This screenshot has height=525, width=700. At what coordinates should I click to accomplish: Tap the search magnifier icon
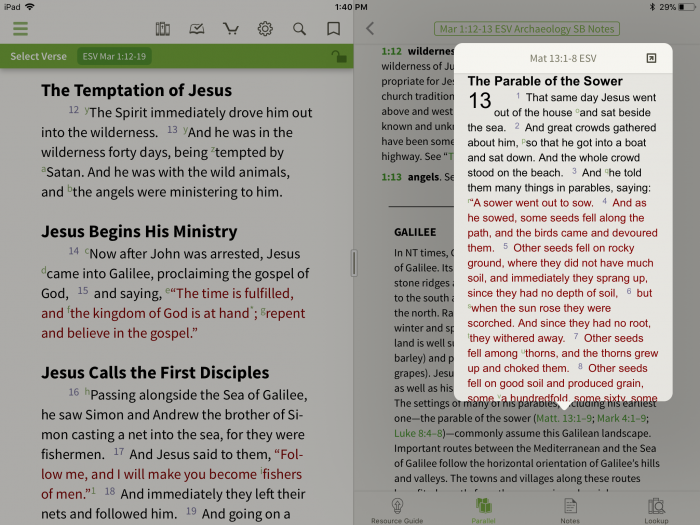(299, 29)
